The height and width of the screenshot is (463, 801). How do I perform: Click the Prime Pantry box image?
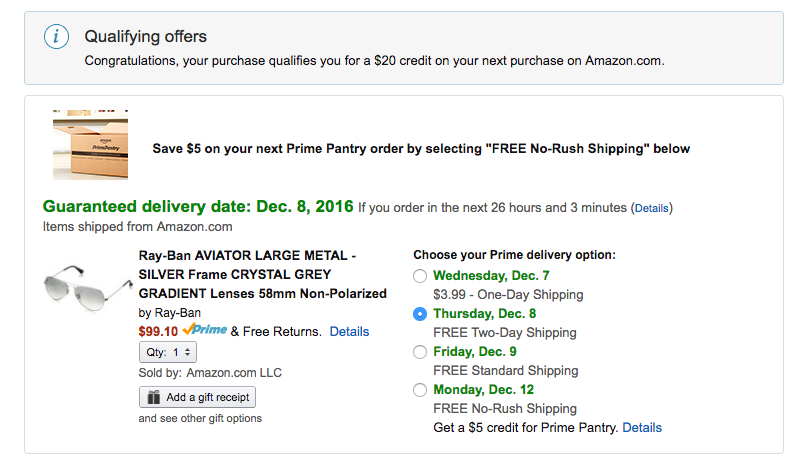tap(90, 147)
